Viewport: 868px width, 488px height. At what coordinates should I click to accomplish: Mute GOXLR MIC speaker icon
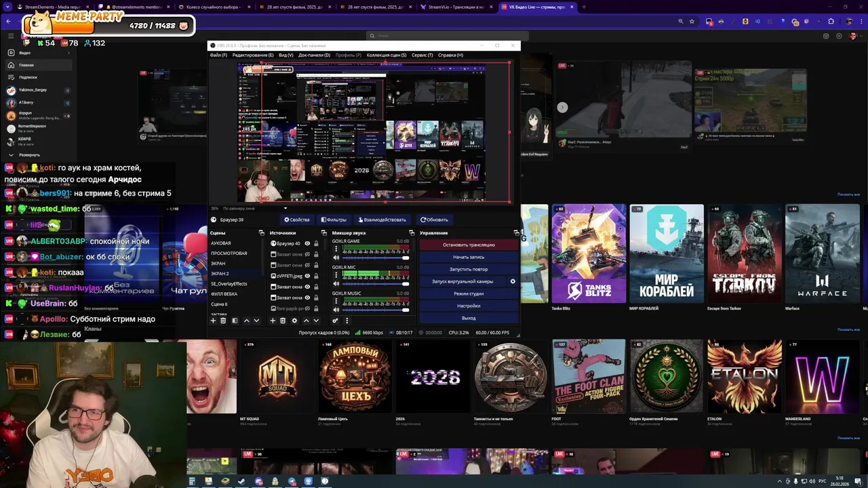(336, 283)
